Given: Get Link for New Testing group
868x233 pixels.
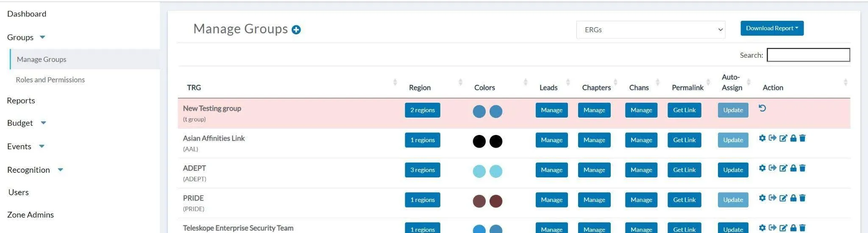Looking at the screenshot, I should (684, 110).
